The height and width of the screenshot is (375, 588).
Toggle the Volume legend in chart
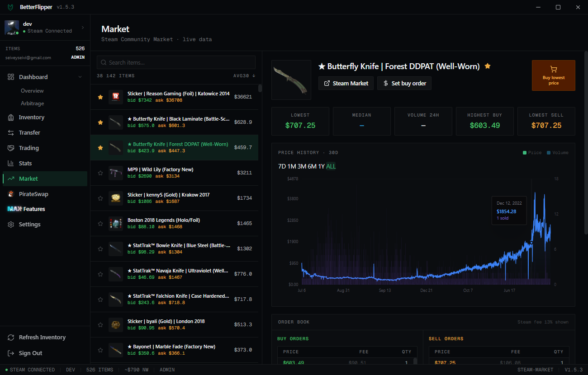pos(557,153)
